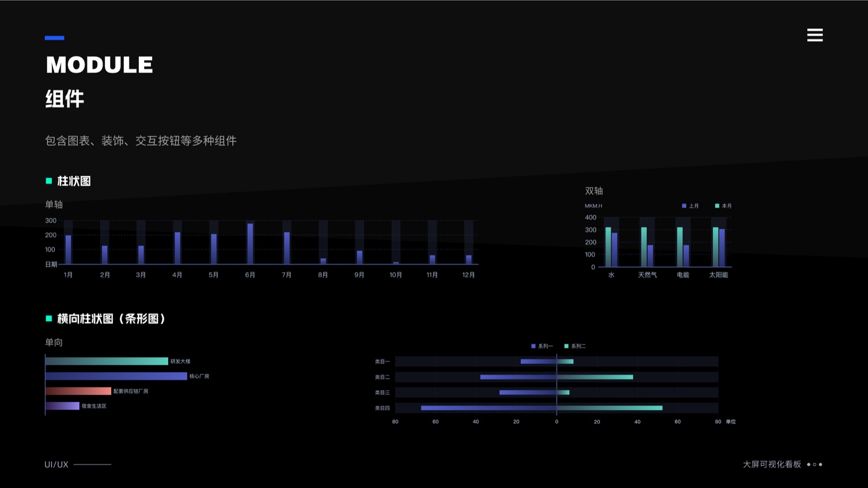The image size is (868, 488).
Task: Open the hamburger menu icon
Action: [815, 35]
